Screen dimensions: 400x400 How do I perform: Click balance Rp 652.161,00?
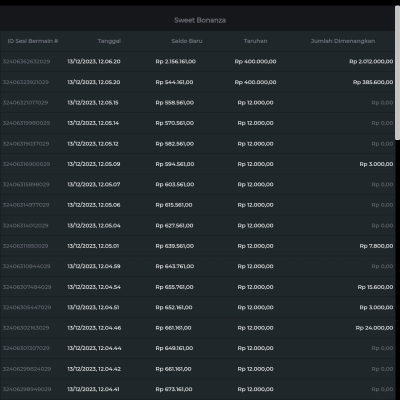click(x=174, y=308)
